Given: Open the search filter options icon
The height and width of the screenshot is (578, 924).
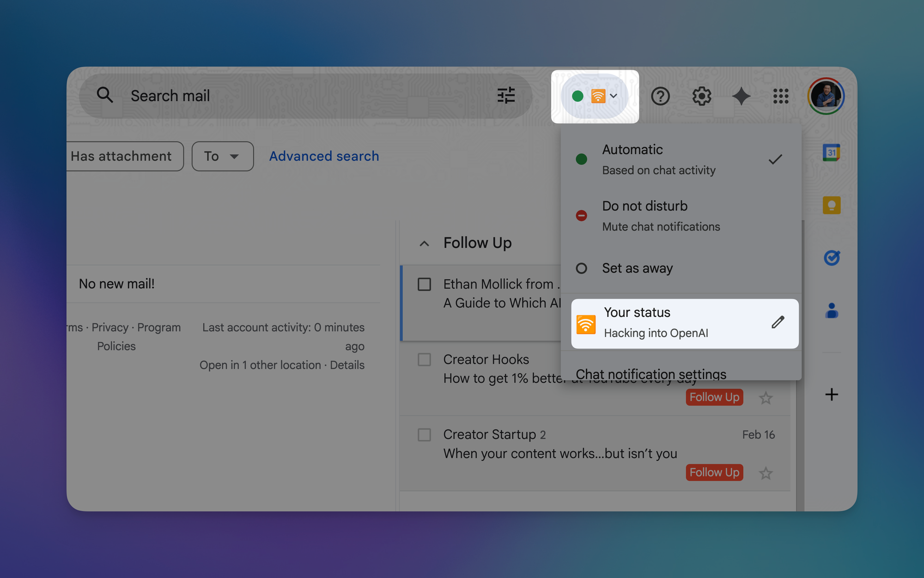Looking at the screenshot, I should [506, 96].
